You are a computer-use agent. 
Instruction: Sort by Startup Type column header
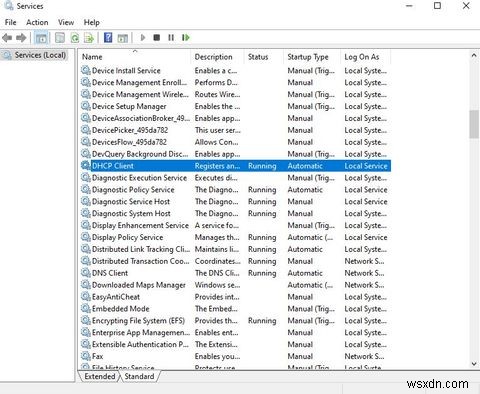coord(313,57)
